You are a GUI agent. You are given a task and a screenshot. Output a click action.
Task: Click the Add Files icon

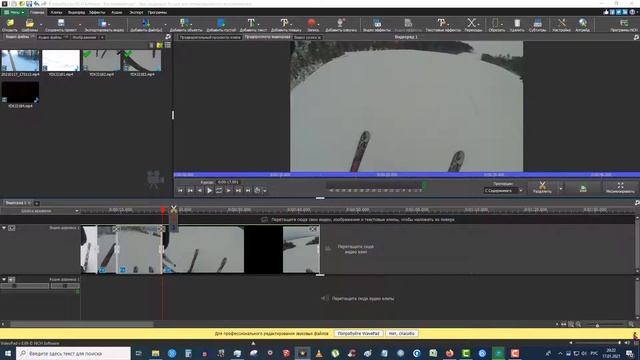[x=146, y=24]
